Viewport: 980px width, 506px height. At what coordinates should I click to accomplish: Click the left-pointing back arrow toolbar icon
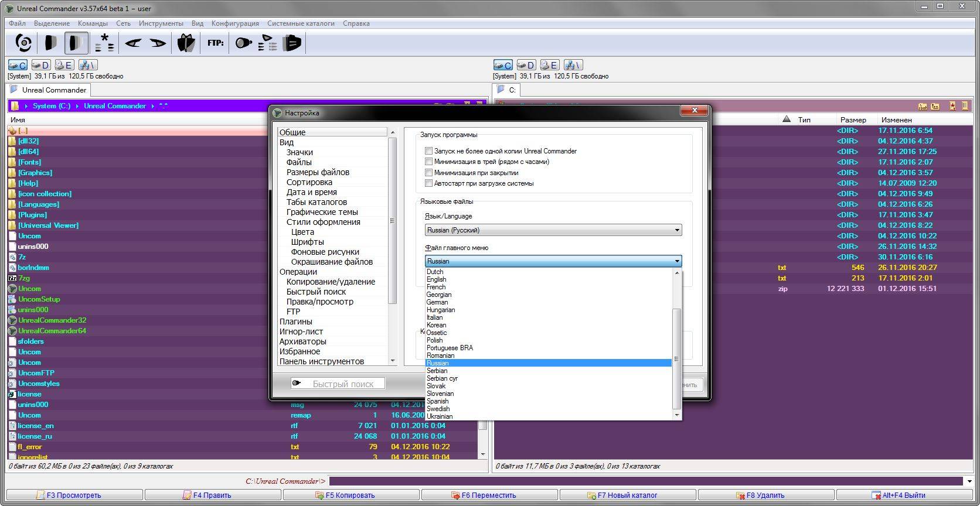(133, 43)
